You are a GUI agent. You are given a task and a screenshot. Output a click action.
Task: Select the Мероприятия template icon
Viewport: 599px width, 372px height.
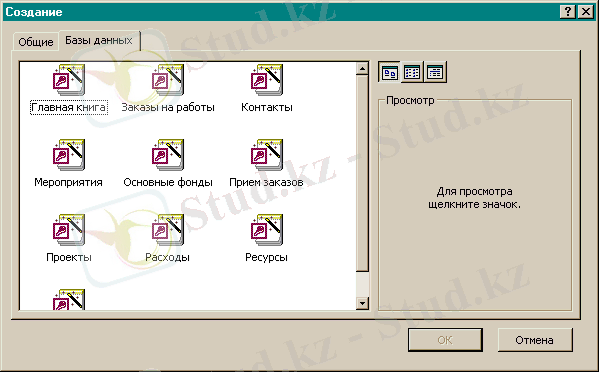(x=69, y=155)
